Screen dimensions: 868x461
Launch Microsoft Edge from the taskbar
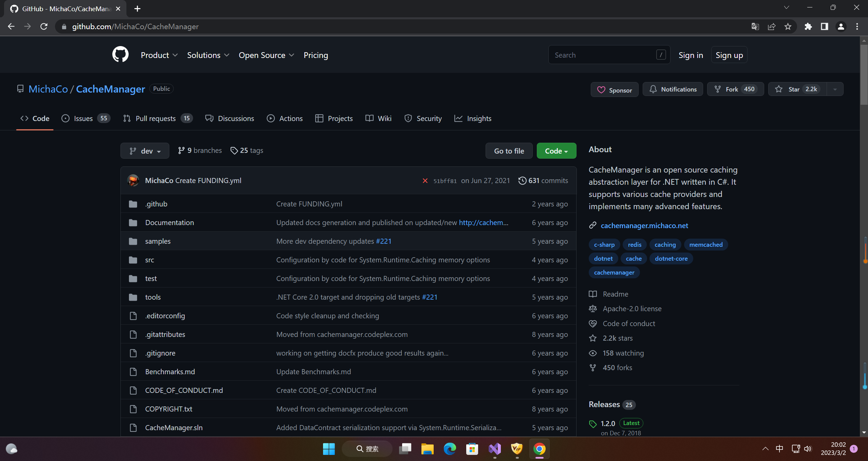[x=450, y=449]
